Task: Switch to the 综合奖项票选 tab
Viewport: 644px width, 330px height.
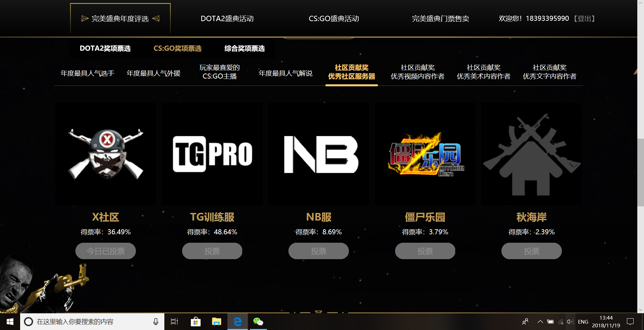Action: 244,48
